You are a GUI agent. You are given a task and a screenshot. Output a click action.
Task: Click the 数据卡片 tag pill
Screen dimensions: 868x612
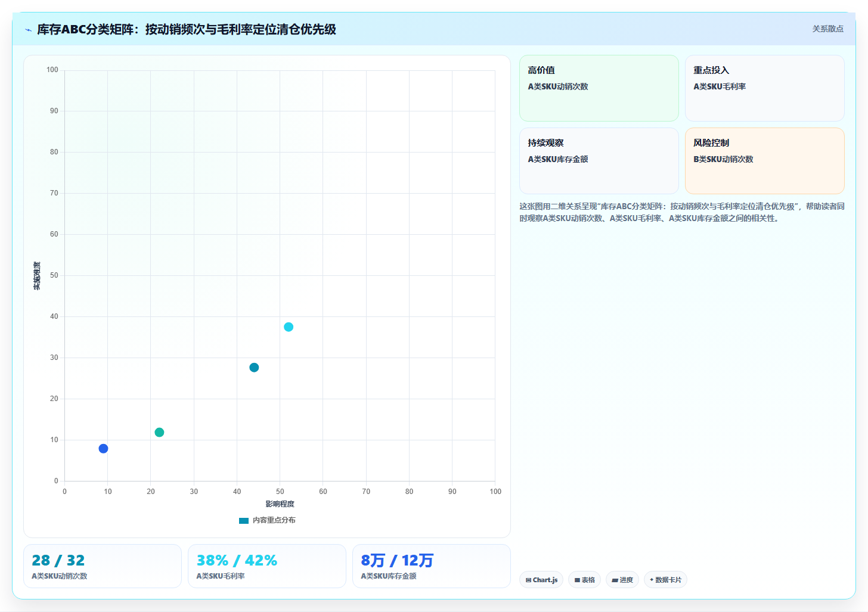tap(665, 580)
